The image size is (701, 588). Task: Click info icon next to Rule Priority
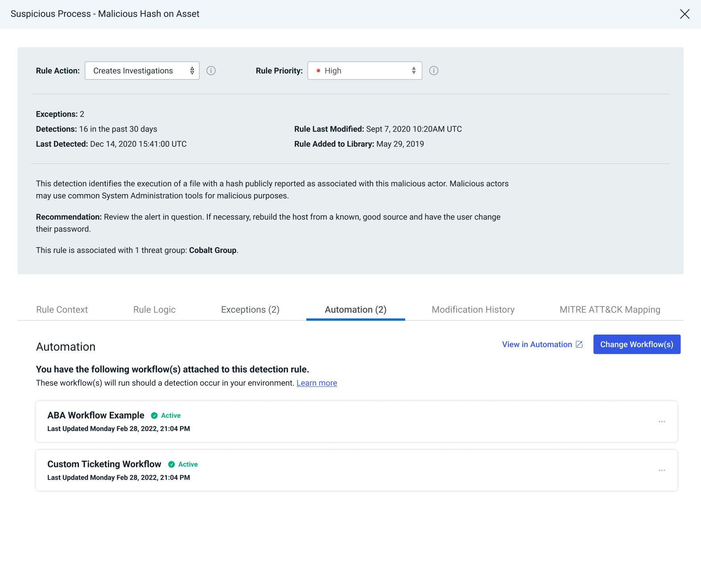pyautogui.click(x=433, y=70)
